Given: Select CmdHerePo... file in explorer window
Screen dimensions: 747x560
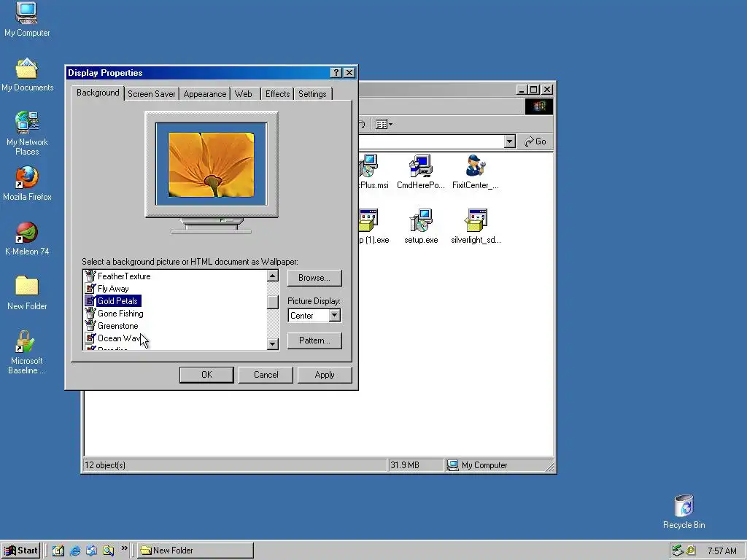Looking at the screenshot, I should [x=420, y=171].
